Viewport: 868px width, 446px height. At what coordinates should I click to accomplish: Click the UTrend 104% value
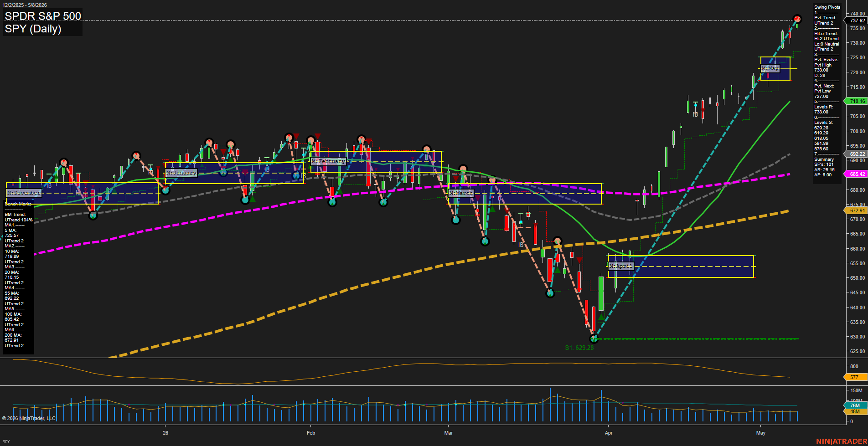tap(19, 220)
